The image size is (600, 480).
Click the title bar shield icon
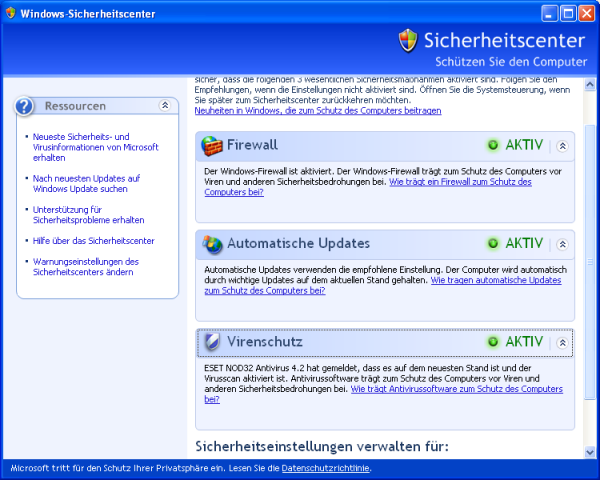pyautogui.click(x=10, y=13)
